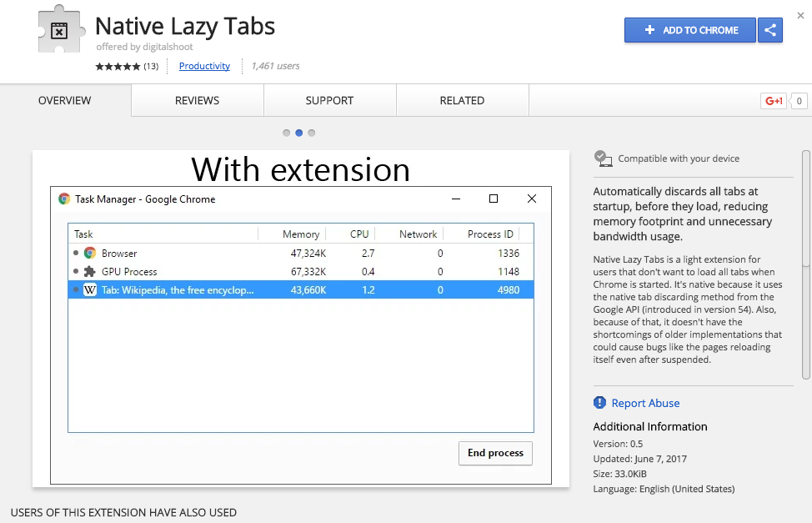This screenshot has height=523, width=812.
Task: Click the Report Abuse alert icon
Action: tap(599, 403)
